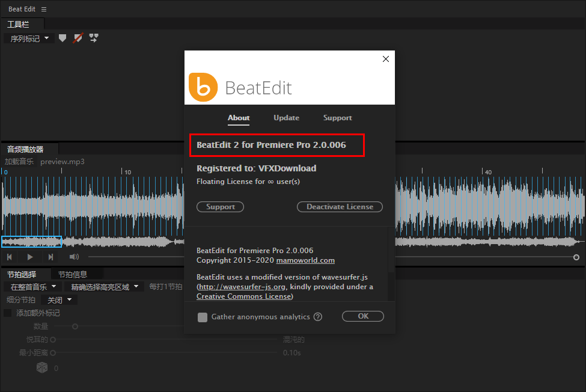Click the Deactivate License button
The height and width of the screenshot is (392, 586).
pos(340,207)
